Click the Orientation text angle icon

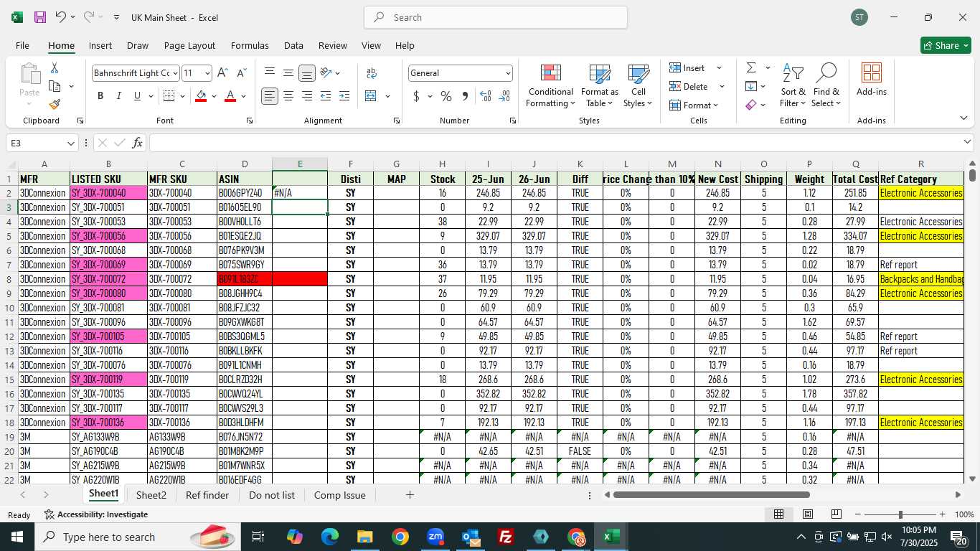326,72
